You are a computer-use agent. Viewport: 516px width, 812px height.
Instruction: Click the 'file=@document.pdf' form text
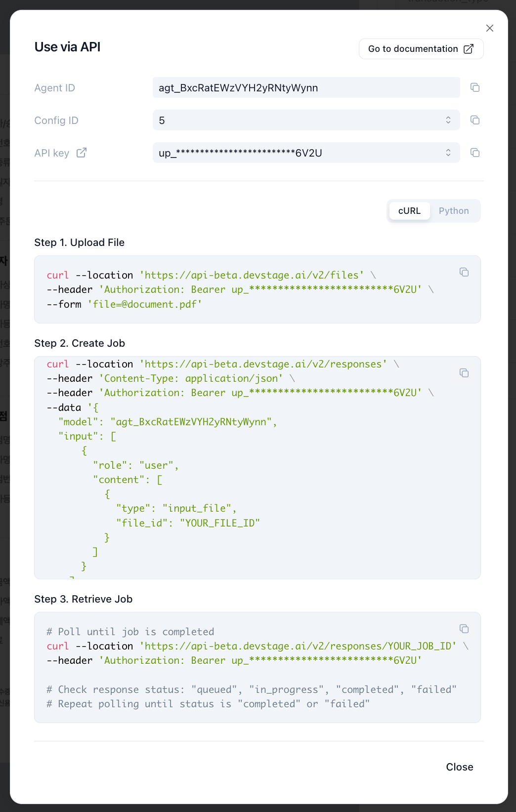(x=145, y=304)
